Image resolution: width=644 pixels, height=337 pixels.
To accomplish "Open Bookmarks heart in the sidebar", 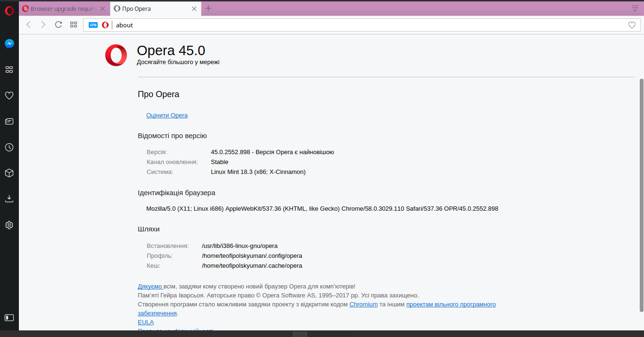I will click(9, 96).
